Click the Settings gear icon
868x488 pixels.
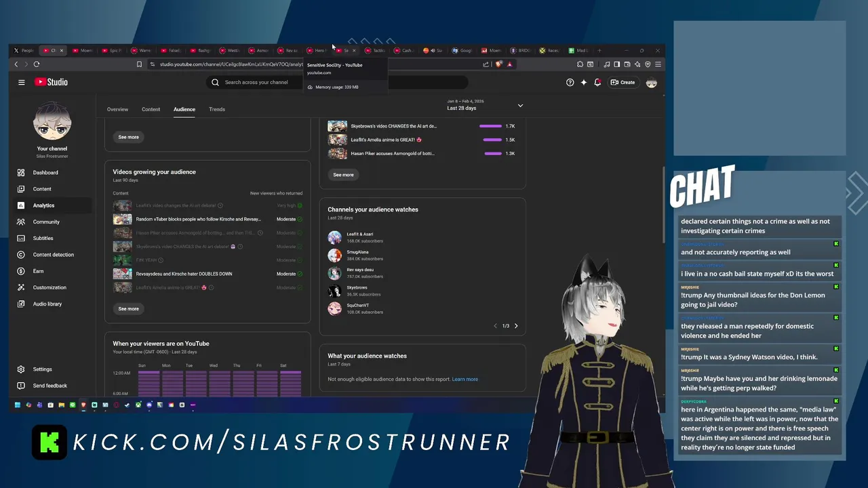tap(21, 369)
